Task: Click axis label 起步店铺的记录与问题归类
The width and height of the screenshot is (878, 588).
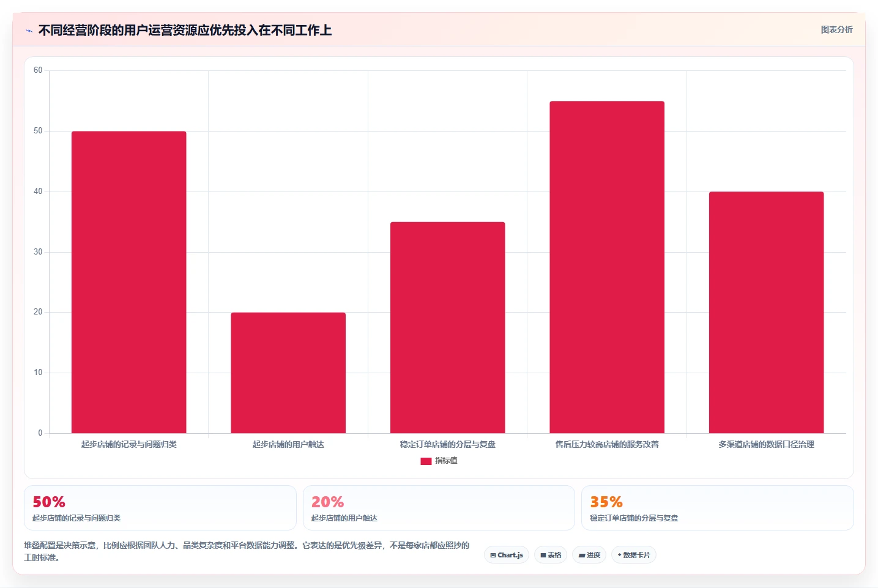Action: [x=128, y=444]
